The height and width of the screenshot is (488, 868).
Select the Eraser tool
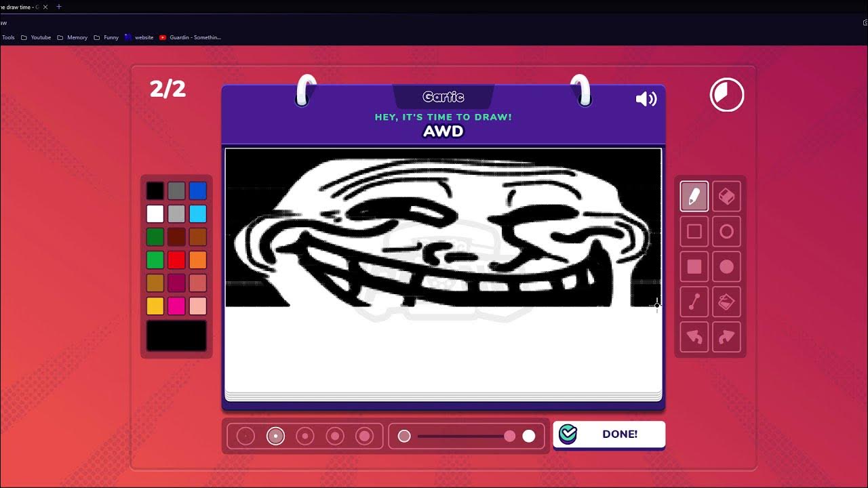(x=726, y=197)
